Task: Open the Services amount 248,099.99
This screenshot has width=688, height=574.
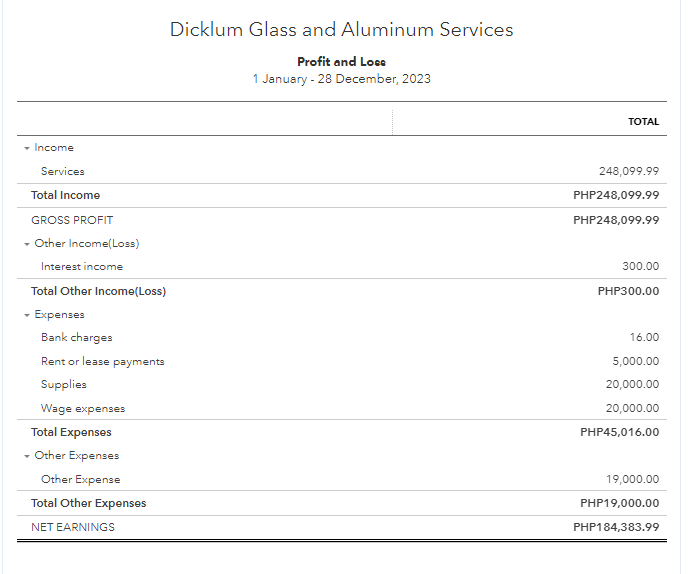Action: (628, 172)
